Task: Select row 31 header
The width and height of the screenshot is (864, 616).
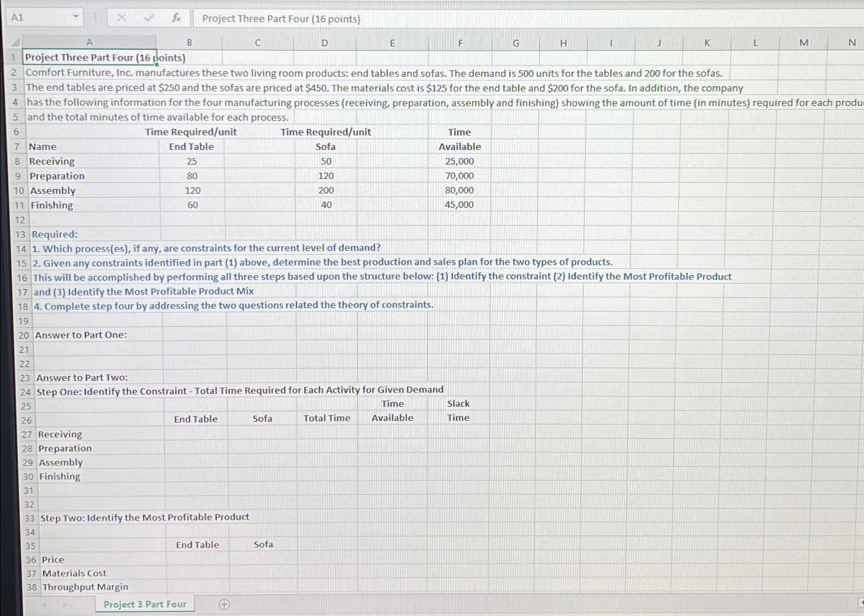Action: 28,490
